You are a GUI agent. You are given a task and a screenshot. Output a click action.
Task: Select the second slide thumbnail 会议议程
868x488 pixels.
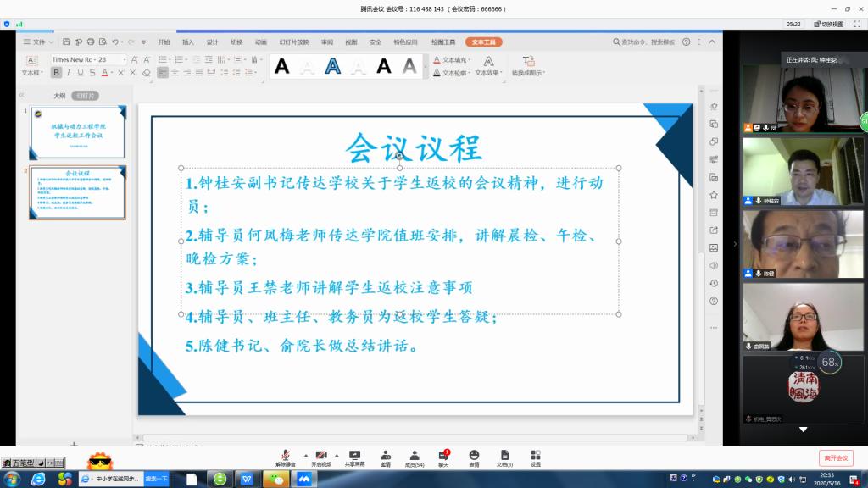coord(78,193)
